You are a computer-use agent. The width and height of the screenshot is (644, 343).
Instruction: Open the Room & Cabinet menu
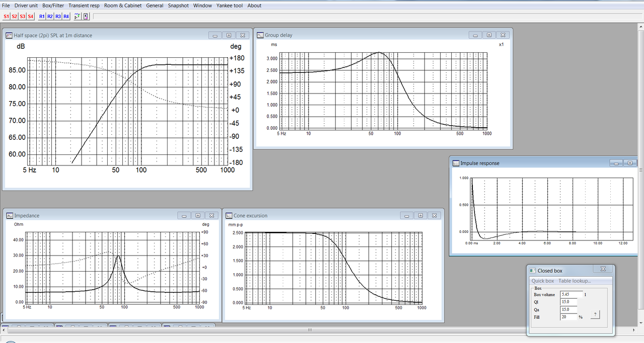(123, 6)
